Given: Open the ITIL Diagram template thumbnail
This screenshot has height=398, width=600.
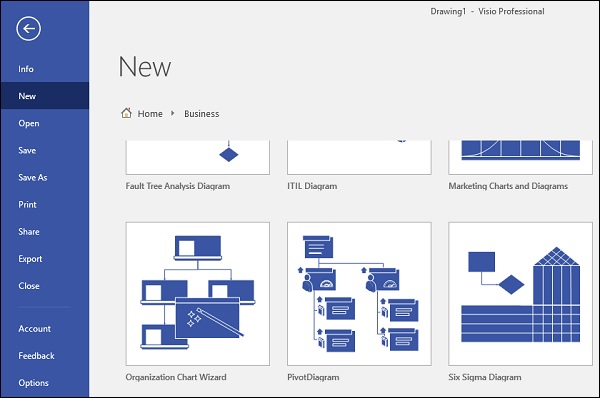Looking at the screenshot, I should pyautogui.click(x=359, y=157).
